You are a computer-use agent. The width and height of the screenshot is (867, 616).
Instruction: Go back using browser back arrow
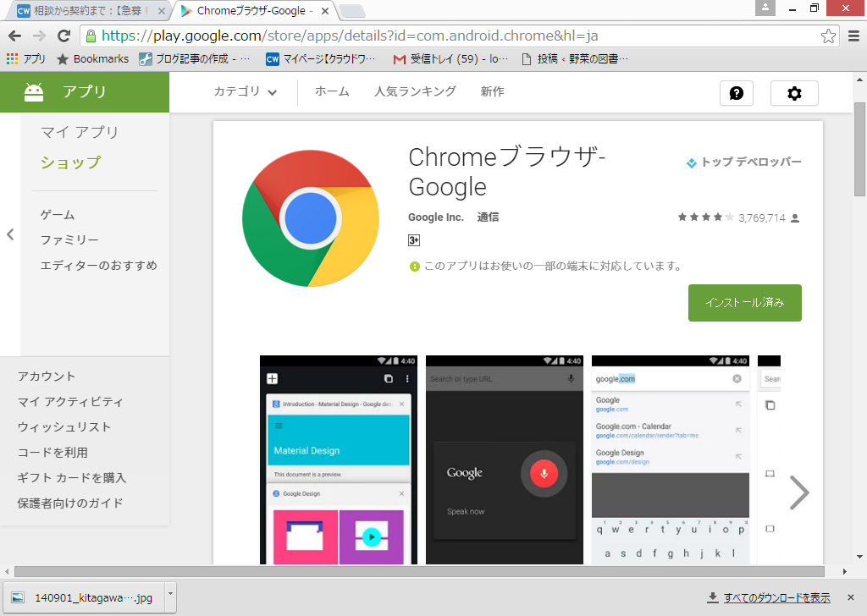click(14, 36)
